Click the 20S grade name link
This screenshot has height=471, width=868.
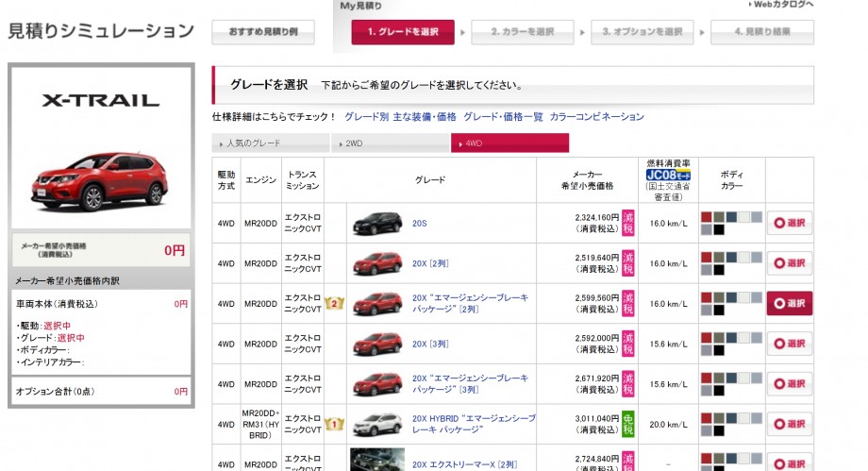[420, 224]
